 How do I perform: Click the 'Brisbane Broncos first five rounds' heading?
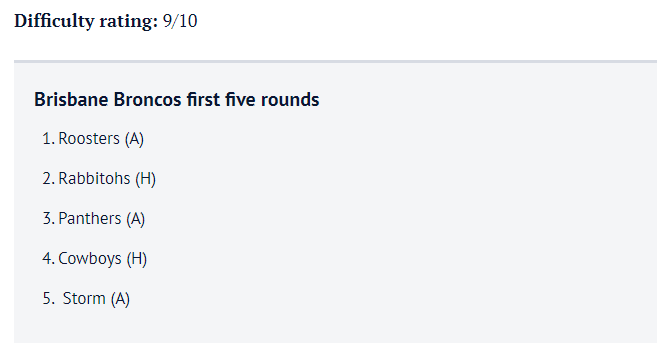pyautogui.click(x=176, y=100)
